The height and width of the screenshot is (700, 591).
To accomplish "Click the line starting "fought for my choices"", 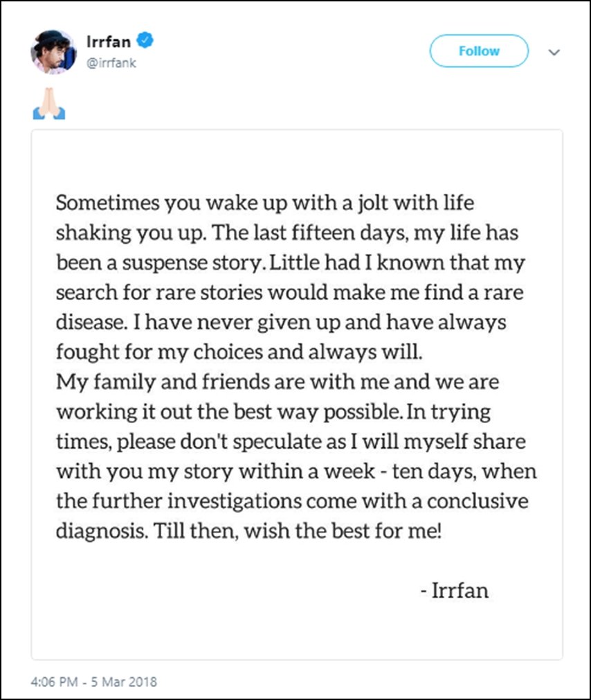I will tap(238, 352).
